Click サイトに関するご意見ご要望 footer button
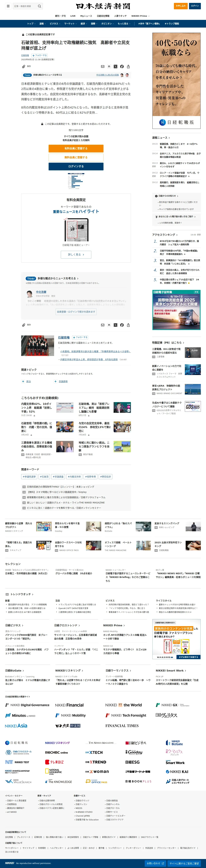The width and height of the screenshot is (206, 868). pyautogui.click(x=184, y=863)
